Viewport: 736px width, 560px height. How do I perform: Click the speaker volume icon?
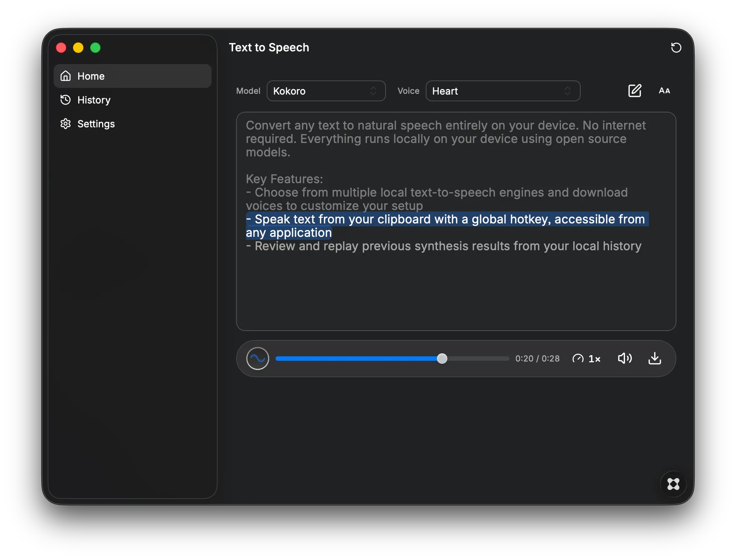(625, 359)
